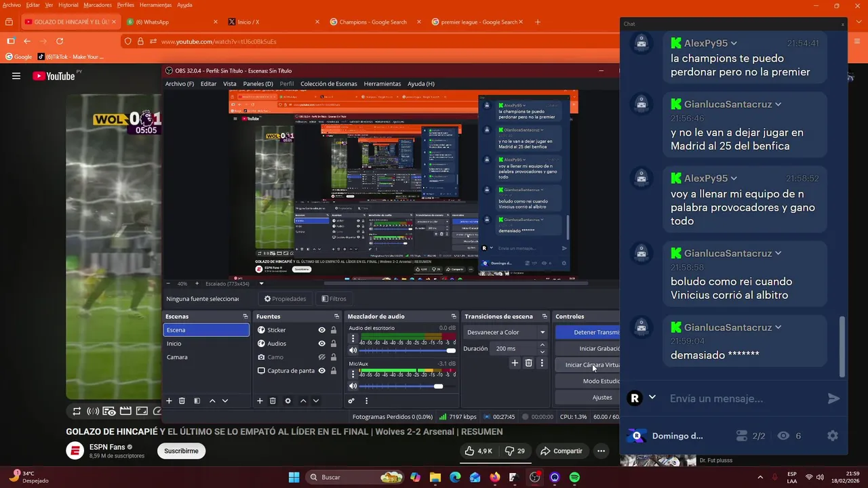Image resolution: width=868 pixels, height=488 pixels.
Task: Click Detener Transmisión button in Controles
Action: (587, 332)
